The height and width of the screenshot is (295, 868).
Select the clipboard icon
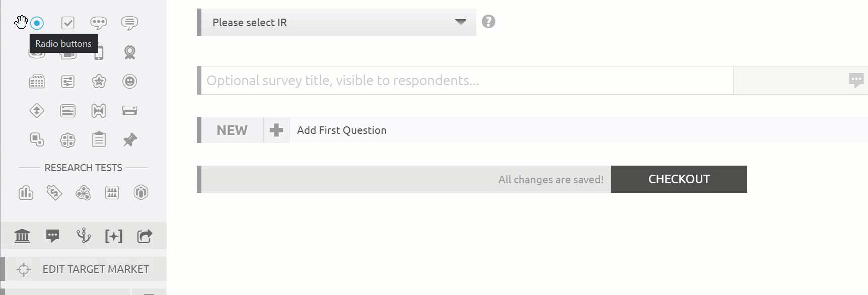pyautogui.click(x=99, y=140)
